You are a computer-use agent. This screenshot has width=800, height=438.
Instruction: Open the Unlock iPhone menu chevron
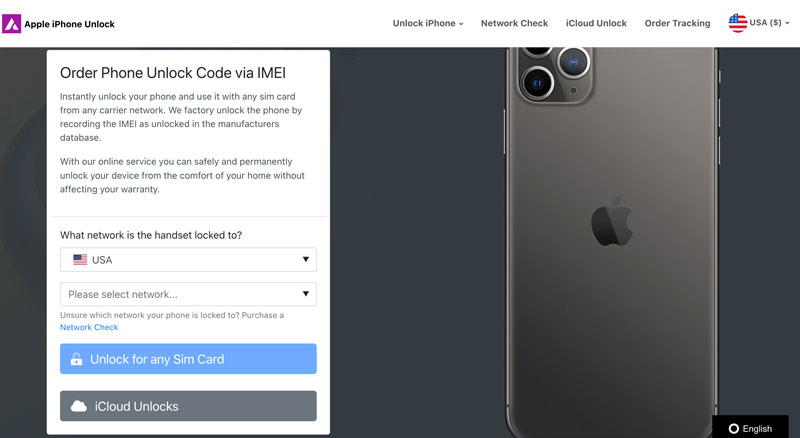click(461, 23)
